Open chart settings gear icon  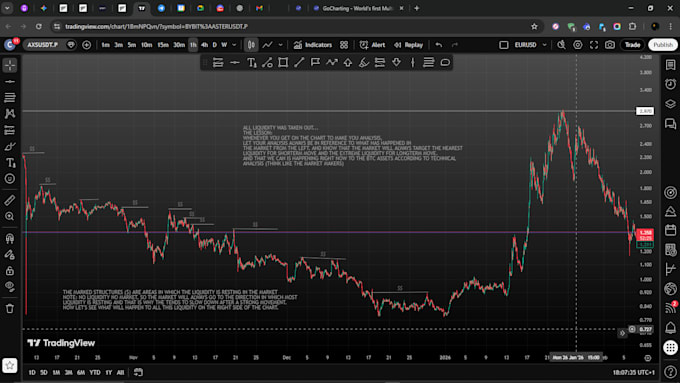(x=578, y=45)
